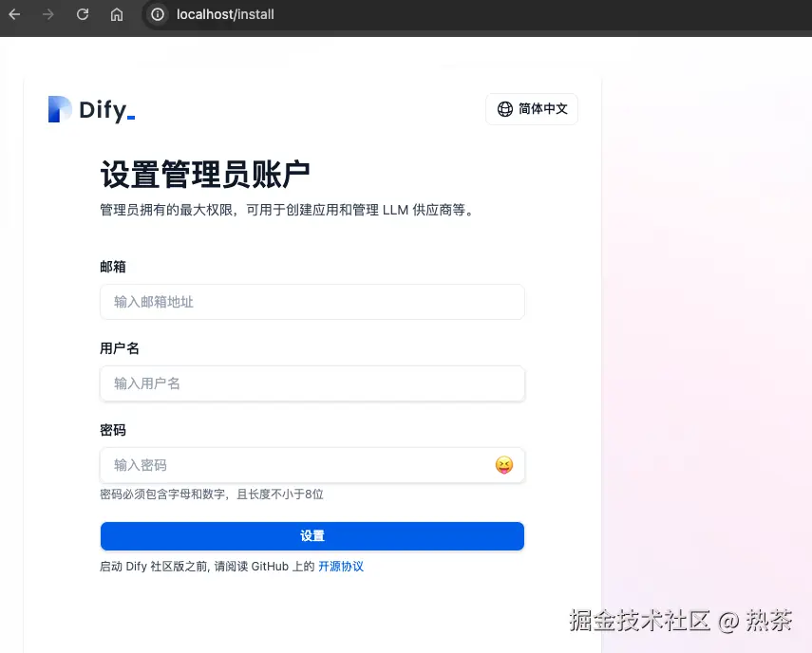Click the 用户名 field label
Image resolution: width=812 pixels, height=653 pixels.
pyautogui.click(x=120, y=348)
